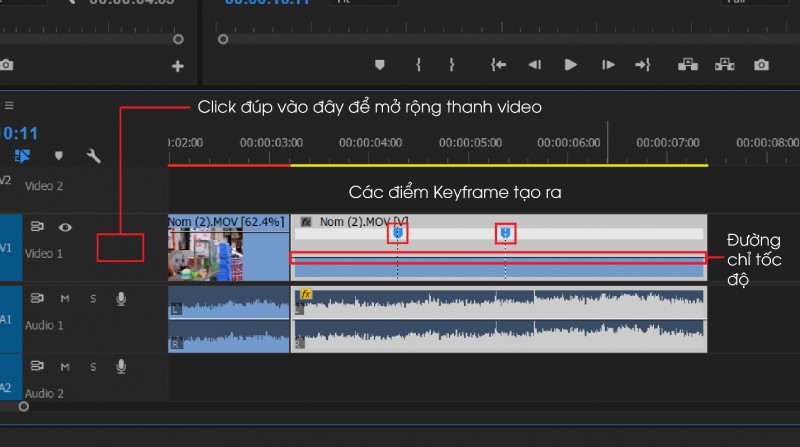Image resolution: width=800 pixels, height=447 pixels.
Task: Click Add Marker in program monitor
Action: pyautogui.click(x=379, y=65)
